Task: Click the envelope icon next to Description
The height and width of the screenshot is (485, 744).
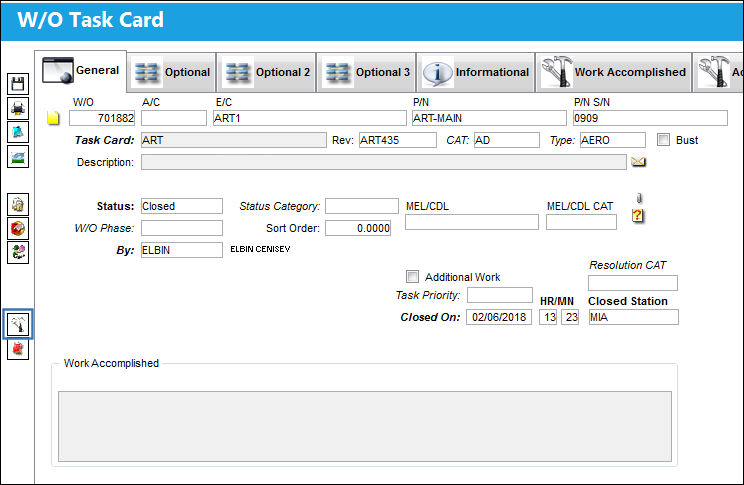Action: 638,162
